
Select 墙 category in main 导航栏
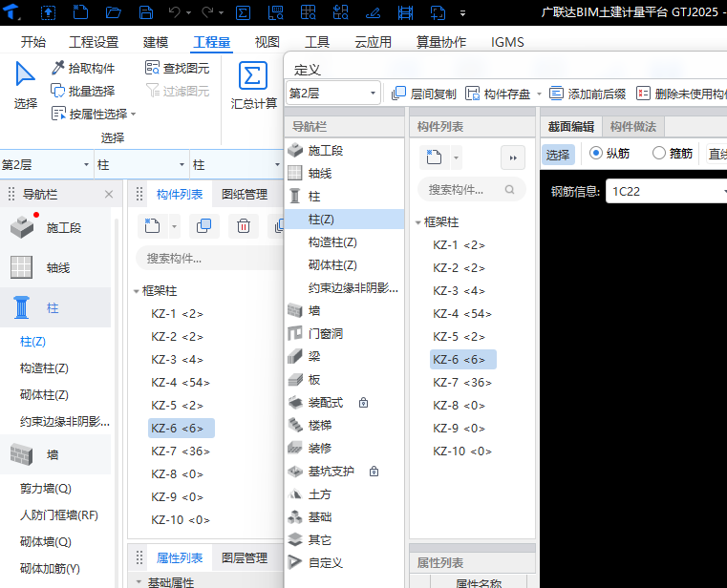click(x=55, y=454)
